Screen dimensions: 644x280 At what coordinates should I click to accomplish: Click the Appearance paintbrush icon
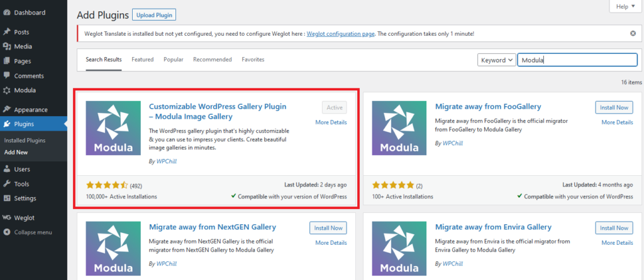7,109
